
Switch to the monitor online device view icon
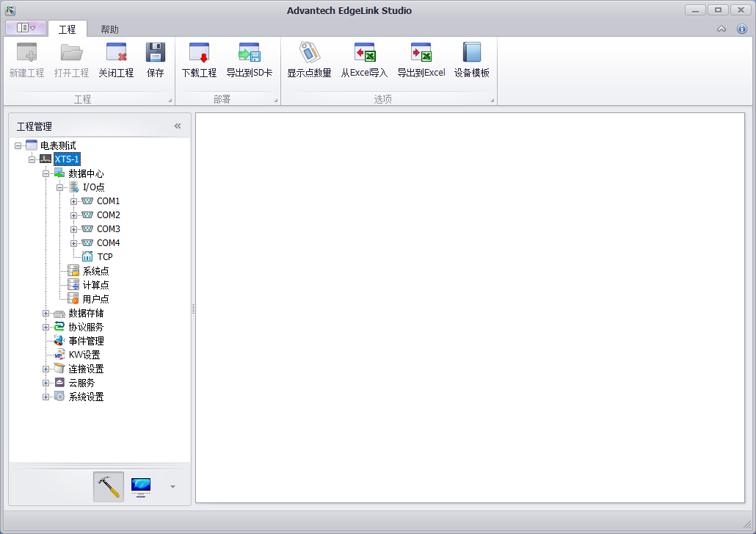pyautogui.click(x=140, y=486)
